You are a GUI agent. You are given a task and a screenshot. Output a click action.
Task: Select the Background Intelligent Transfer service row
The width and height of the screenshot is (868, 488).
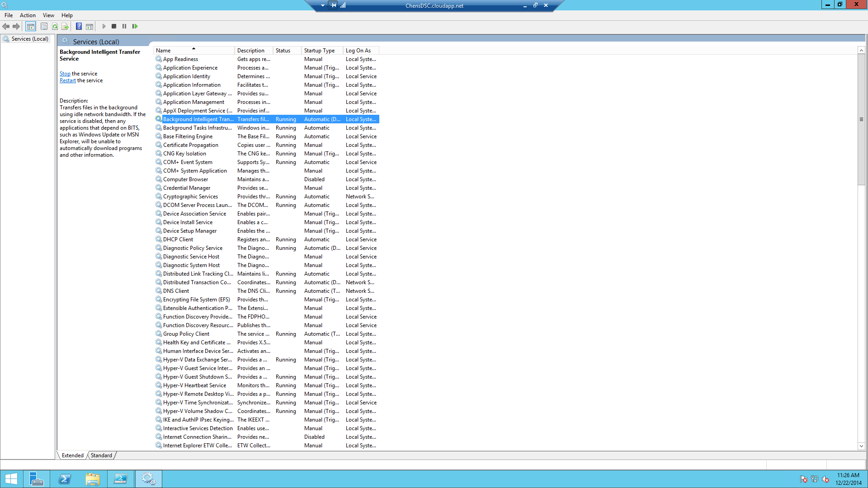266,119
